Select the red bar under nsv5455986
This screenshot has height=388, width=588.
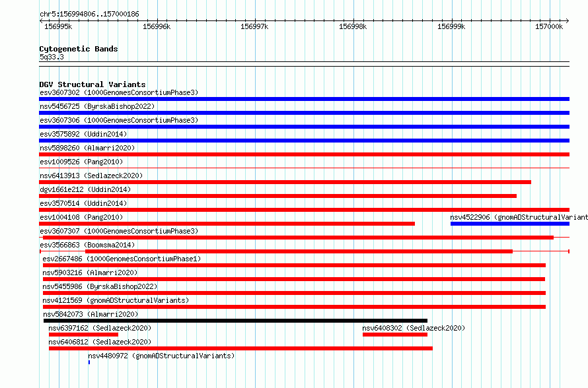(295, 293)
